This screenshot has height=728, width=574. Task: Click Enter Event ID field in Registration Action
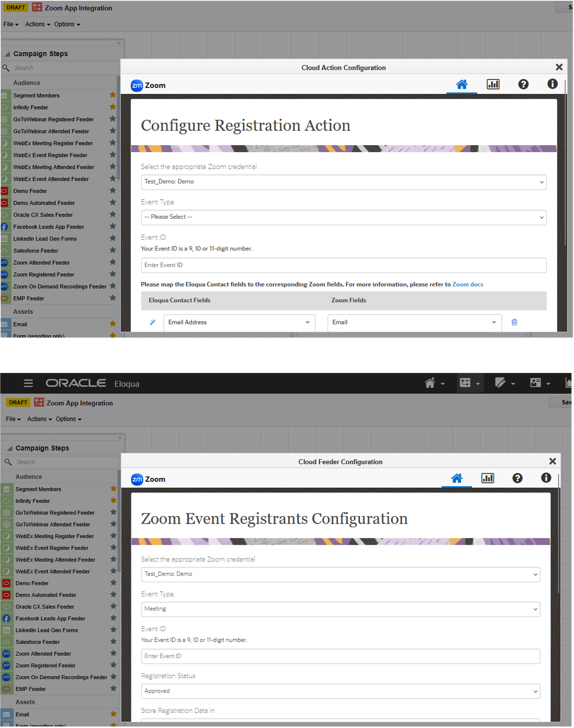click(x=343, y=266)
